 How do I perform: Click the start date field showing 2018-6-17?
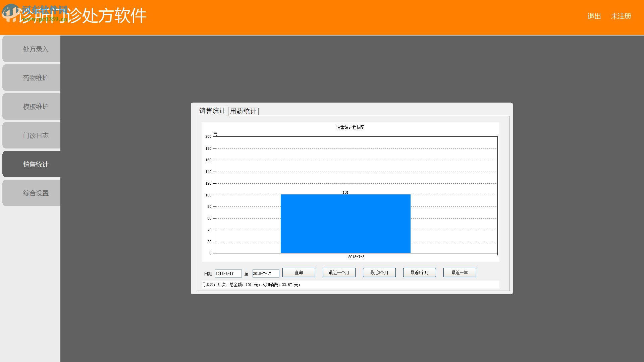pos(228,274)
